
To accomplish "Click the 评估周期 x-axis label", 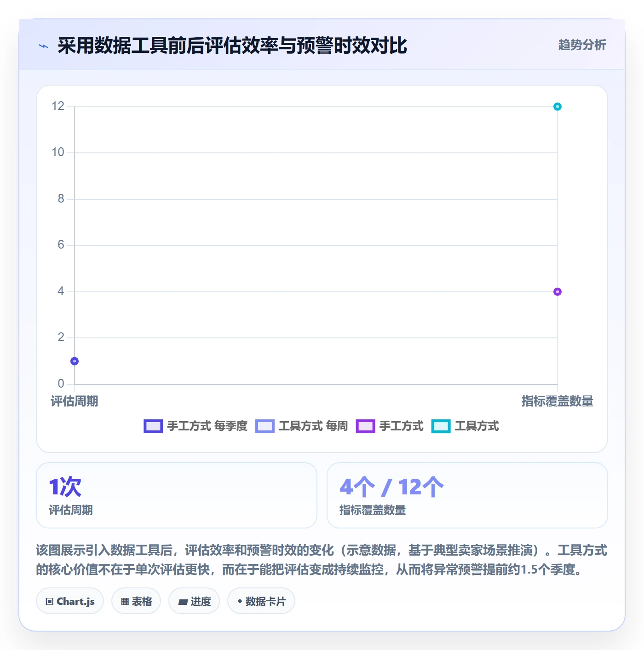I will pos(75,401).
